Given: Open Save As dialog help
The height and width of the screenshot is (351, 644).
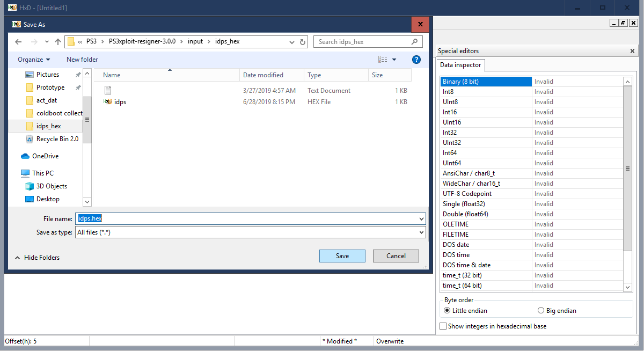Looking at the screenshot, I should coord(416,60).
